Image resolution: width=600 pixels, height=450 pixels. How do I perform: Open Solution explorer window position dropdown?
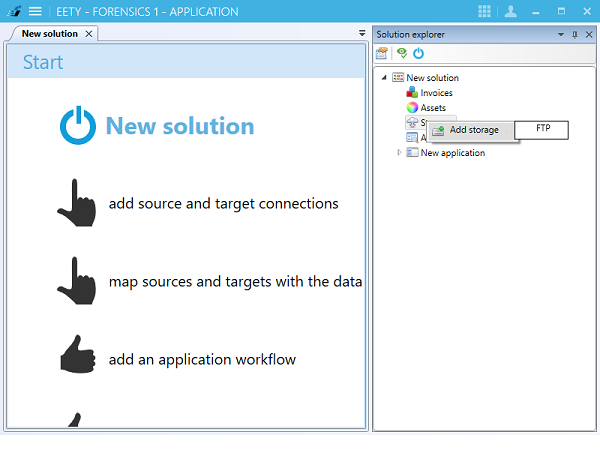[x=561, y=34]
